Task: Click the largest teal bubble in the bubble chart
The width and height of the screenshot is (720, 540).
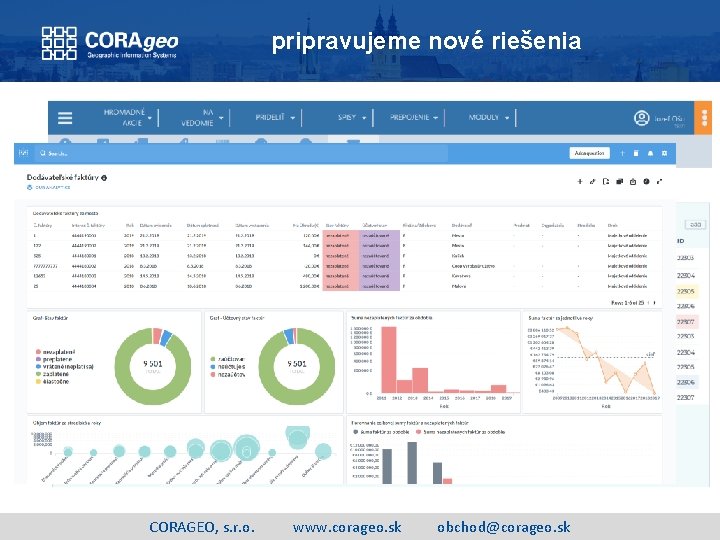Action: click(x=247, y=447)
